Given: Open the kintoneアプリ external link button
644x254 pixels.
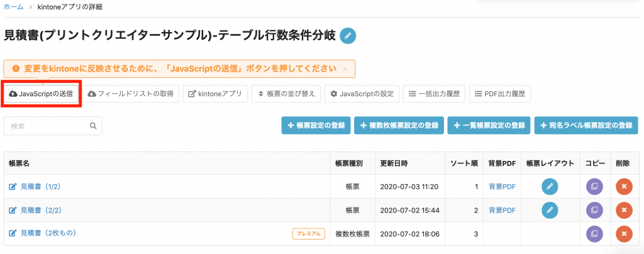Looking at the screenshot, I should pyautogui.click(x=215, y=94).
